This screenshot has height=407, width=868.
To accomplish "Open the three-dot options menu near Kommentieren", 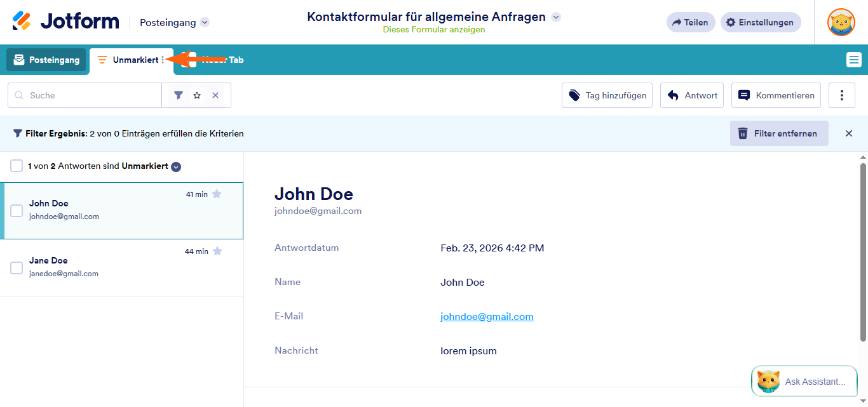I will tap(842, 95).
